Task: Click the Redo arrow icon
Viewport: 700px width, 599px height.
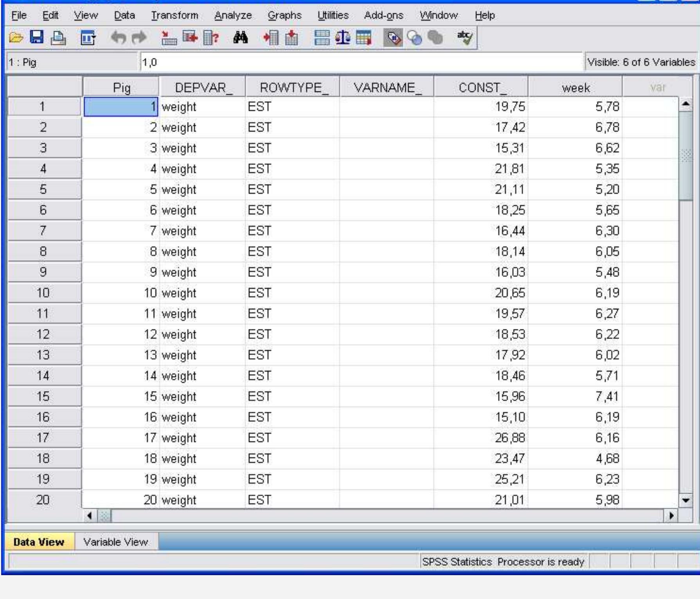Action: [x=139, y=38]
